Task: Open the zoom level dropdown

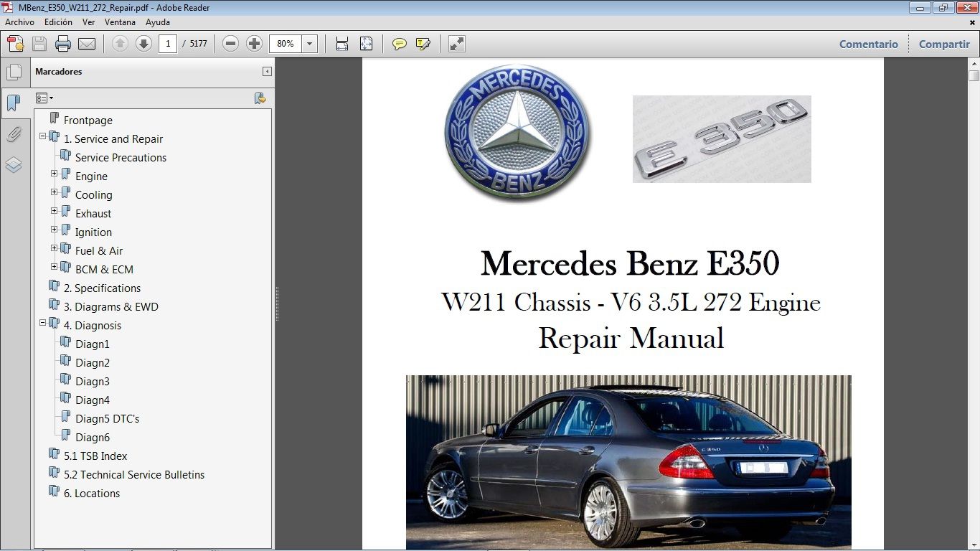Action: 309,44
